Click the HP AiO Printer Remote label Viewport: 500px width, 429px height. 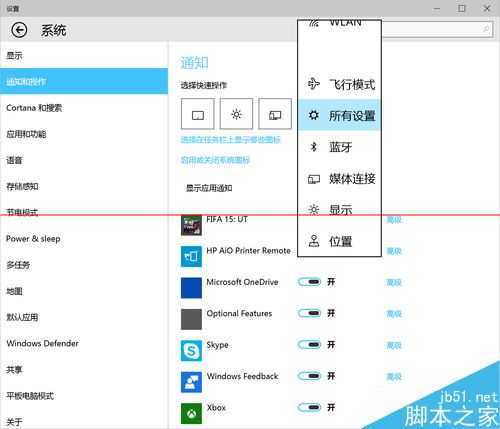click(x=248, y=251)
